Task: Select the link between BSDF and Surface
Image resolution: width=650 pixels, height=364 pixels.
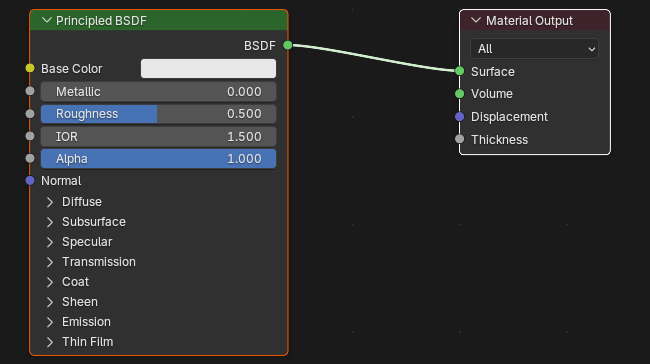Action: click(373, 58)
